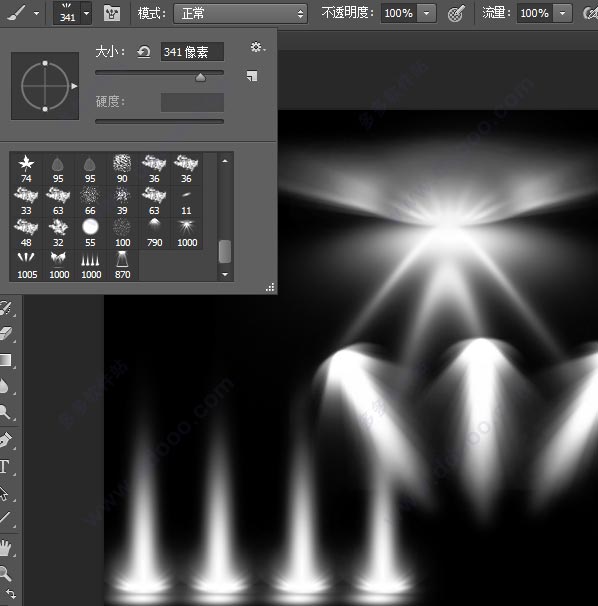Viewport: 598px width, 606px height.
Task: Open brush preset picker dropdown arrow
Action: tap(87, 14)
